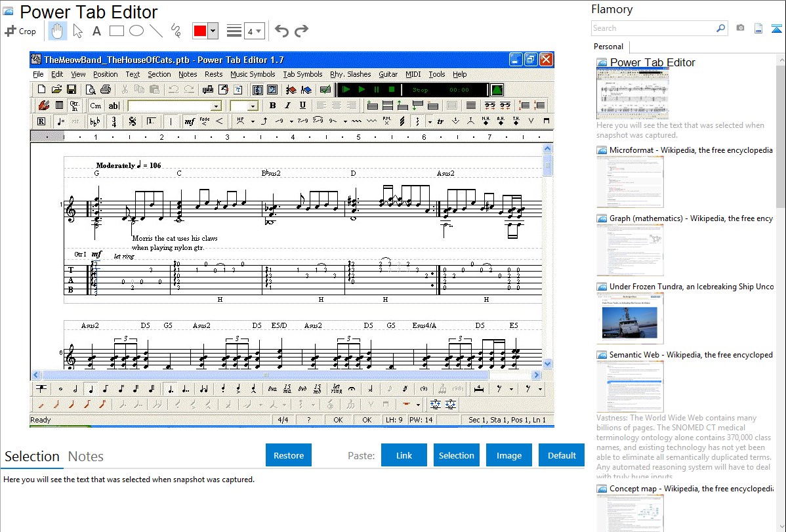Stop MIDI playback with the square button
786x532 pixels.
pyautogui.click(x=392, y=90)
